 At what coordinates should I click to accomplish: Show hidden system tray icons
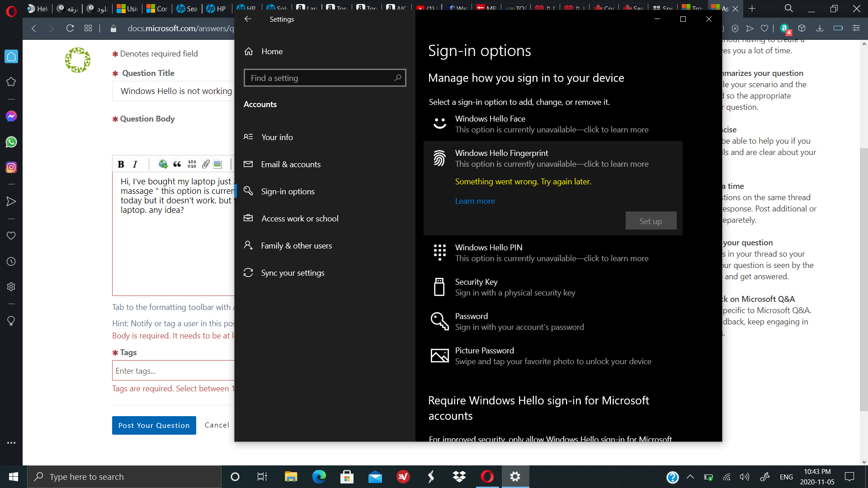[x=690, y=477]
